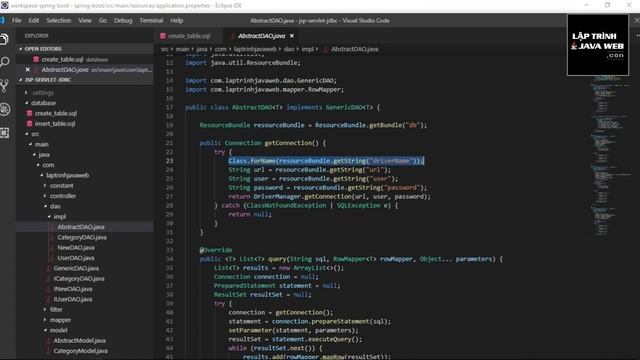Click the 'dao' breadcrumb segment
The image size is (640, 360).
(289, 49)
